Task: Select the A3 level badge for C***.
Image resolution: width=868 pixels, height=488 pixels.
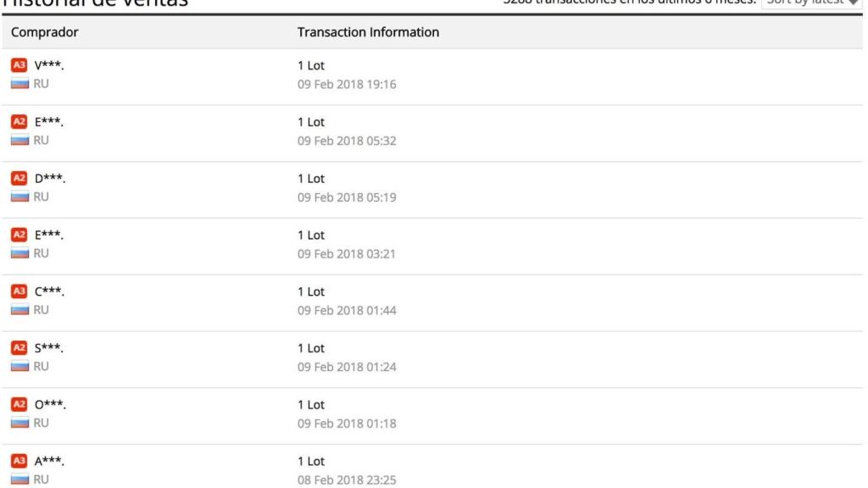Action: click(19, 291)
